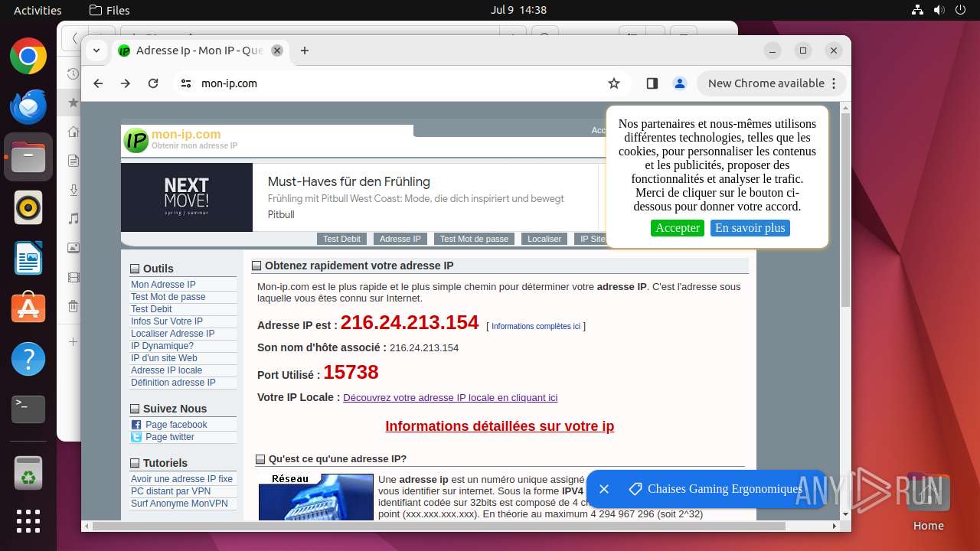Click the mon-ip.com IP logo

(x=136, y=140)
